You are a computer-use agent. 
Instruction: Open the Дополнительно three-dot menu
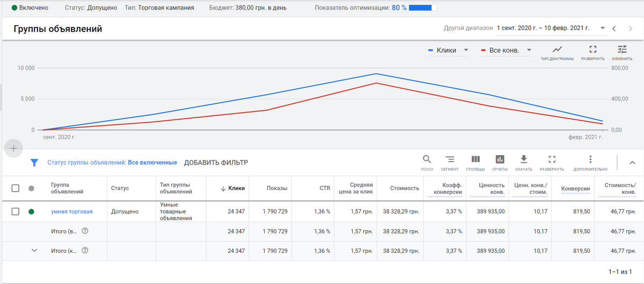tap(590, 159)
